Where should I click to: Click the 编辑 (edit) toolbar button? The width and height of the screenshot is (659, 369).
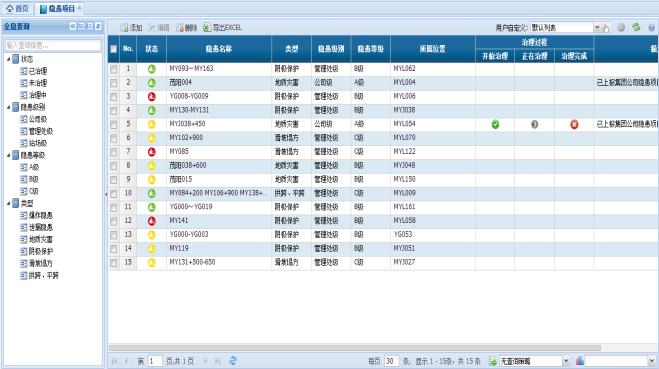pos(159,28)
